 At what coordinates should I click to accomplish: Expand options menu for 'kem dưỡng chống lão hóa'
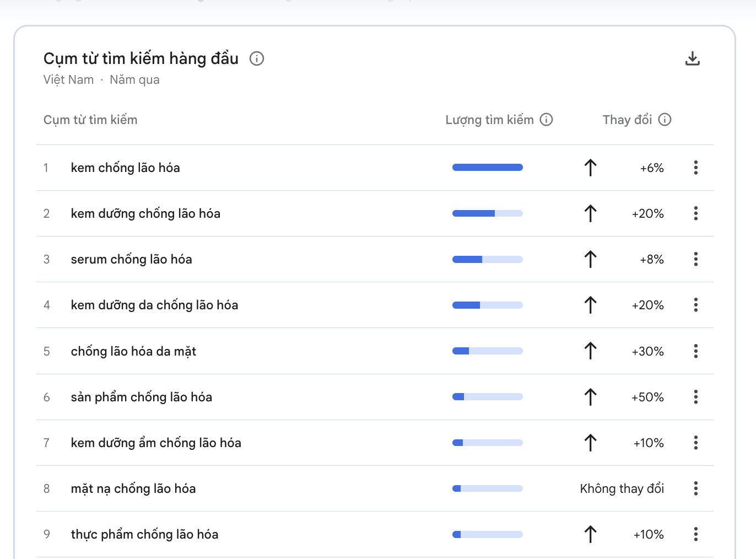[x=695, y=213]
